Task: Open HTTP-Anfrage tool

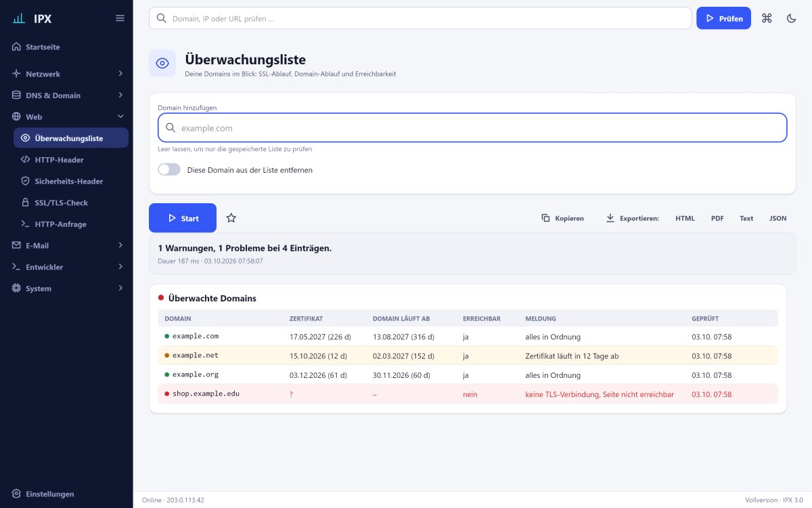Action: click(x=71, y=224)
